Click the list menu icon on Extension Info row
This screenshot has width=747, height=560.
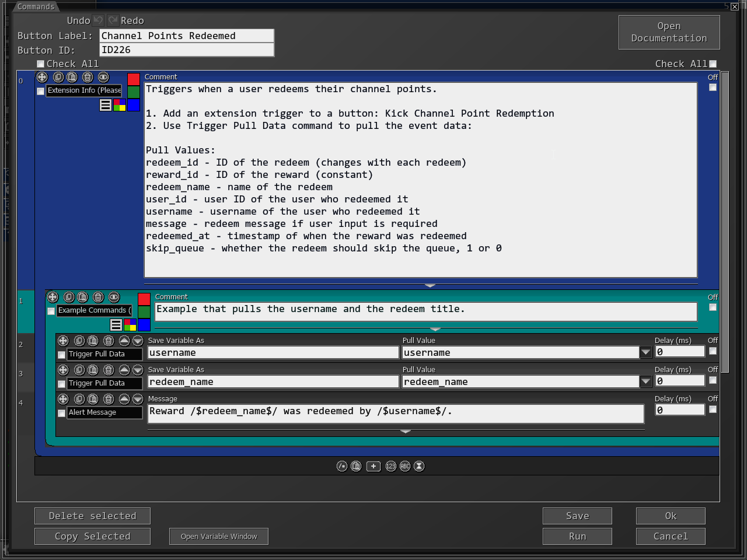[106, 105]
